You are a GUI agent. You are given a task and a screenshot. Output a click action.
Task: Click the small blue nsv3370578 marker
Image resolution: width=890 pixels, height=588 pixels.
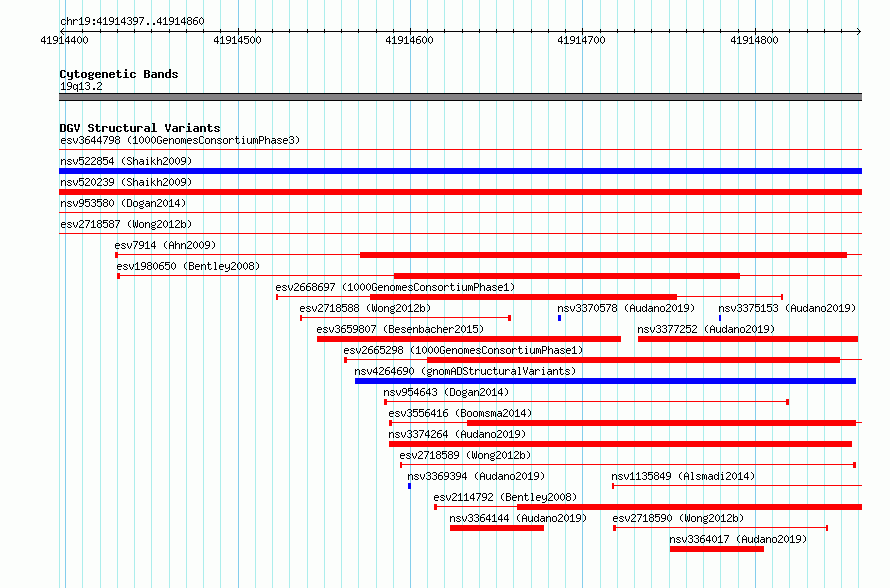[560, 318]
